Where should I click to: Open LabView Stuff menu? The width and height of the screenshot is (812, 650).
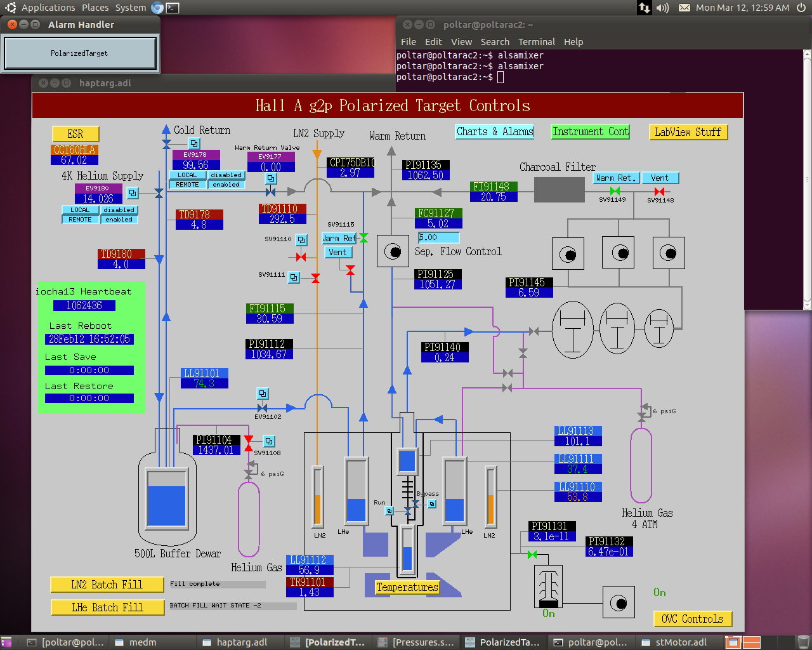[688, 132]
